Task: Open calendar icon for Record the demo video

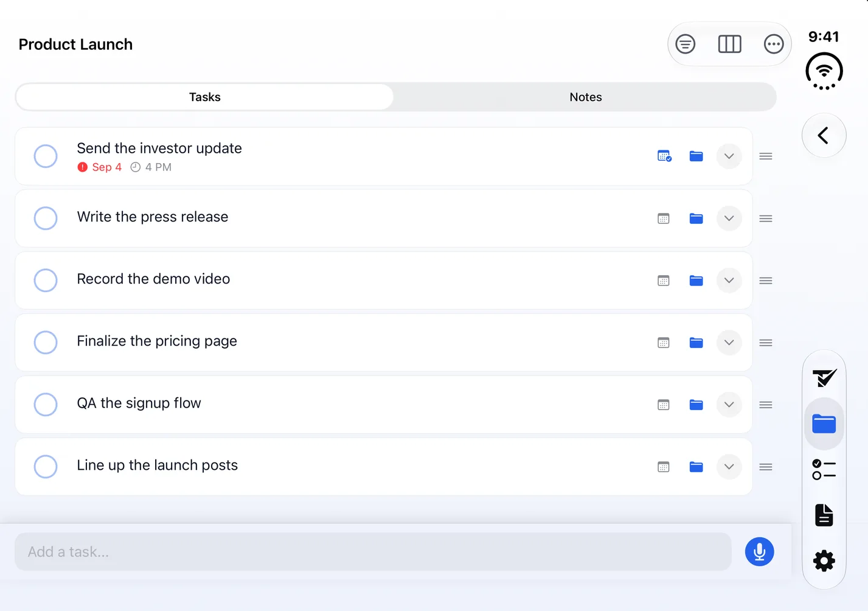Action: pyautogui.click(x=664, y=281)
